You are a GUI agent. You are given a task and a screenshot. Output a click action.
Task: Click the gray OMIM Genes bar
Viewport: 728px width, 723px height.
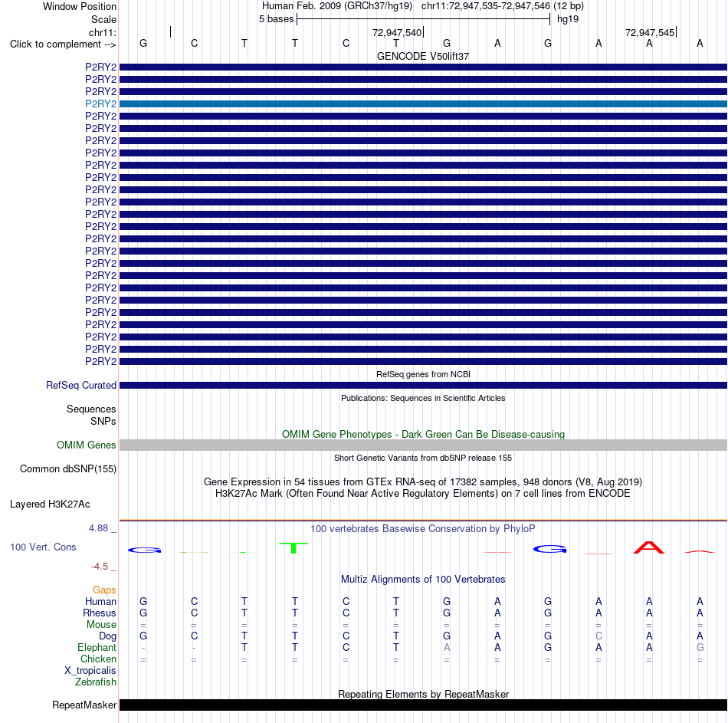coord(423,445)
